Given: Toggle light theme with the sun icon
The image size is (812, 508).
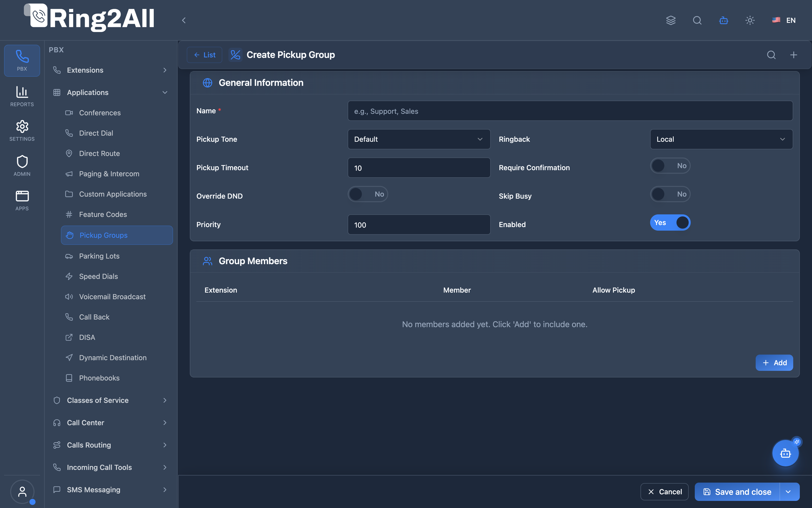Looking at the screenshot, I should tap(750, 20).
